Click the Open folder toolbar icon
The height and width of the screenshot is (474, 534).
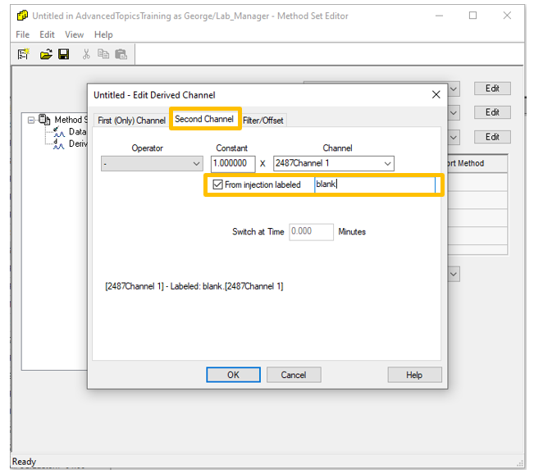tap(46, 54)
